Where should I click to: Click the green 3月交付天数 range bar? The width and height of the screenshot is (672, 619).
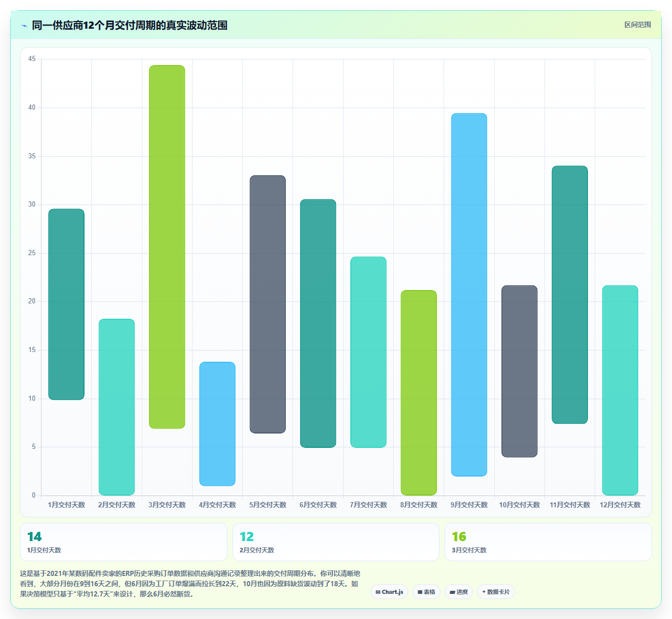167,247
